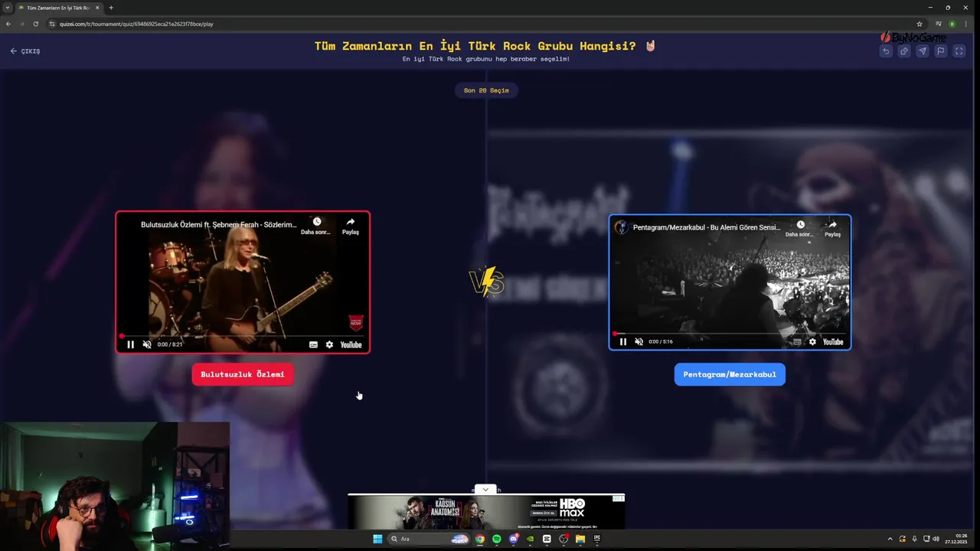Seek on Pentagram/Mezarkabul video progress bar
This screenshot has height=551, width=980.
point(730,334)
